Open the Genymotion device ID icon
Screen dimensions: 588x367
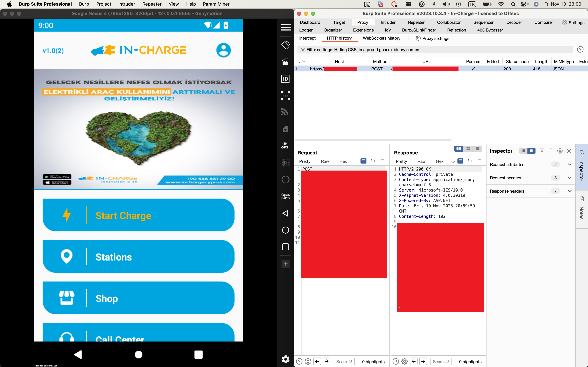click(x=285, y=79)
